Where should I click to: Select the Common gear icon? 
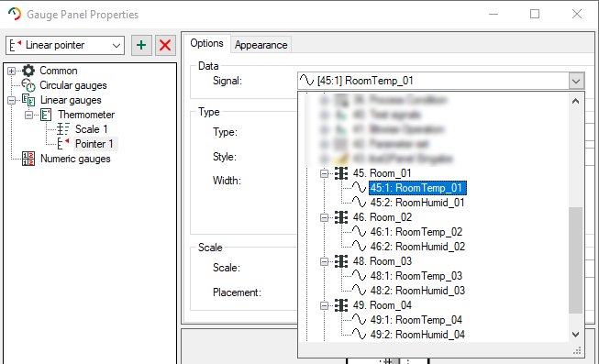[x=28, y=71]
